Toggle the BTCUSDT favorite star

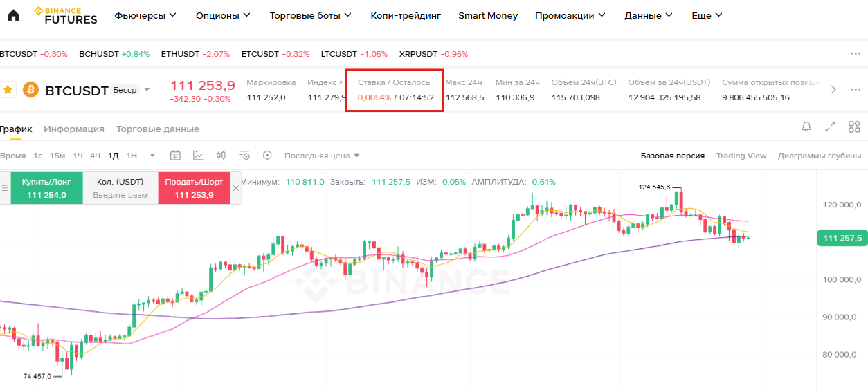[8, 90]
